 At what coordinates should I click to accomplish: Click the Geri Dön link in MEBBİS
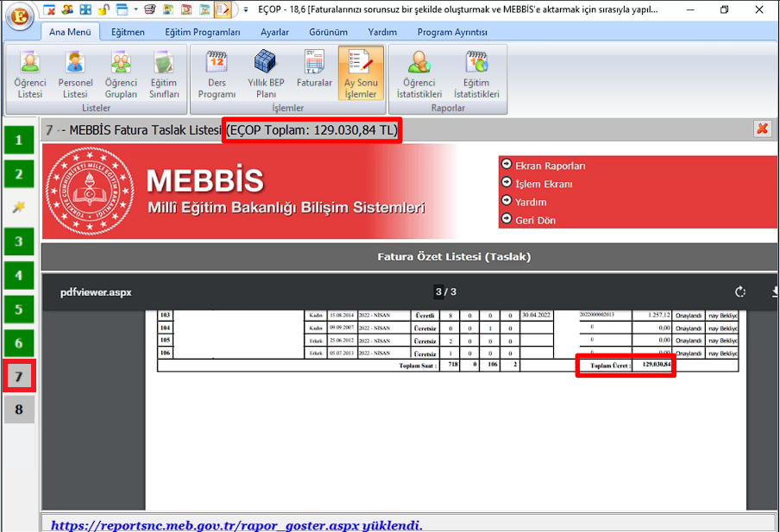(x=535, y=220)
